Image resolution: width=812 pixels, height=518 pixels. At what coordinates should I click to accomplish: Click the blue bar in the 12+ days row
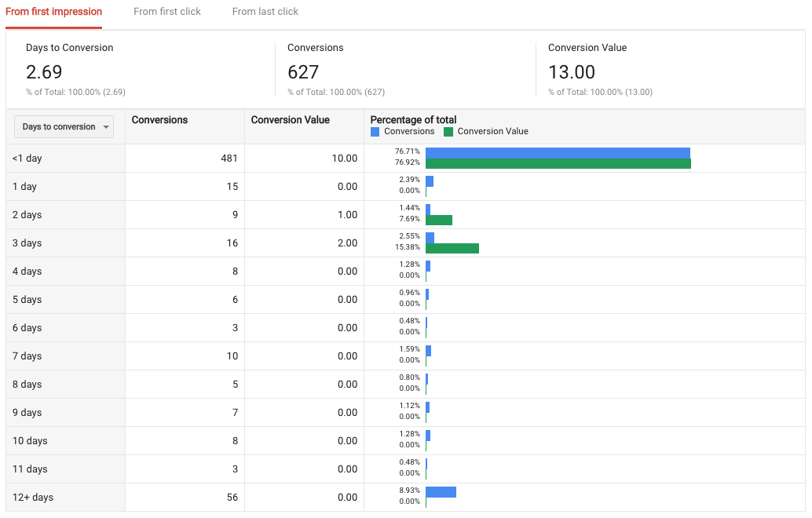tap(441, 491)
